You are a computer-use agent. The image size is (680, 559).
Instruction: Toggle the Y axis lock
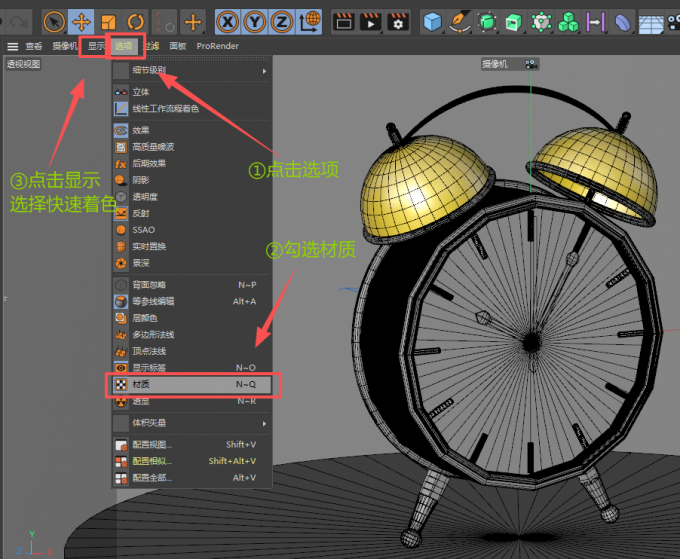click(255, 21)
